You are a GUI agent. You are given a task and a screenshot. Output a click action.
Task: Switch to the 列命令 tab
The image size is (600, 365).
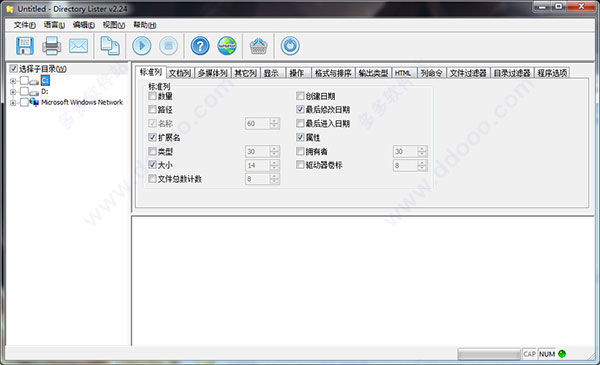point(431,73)
